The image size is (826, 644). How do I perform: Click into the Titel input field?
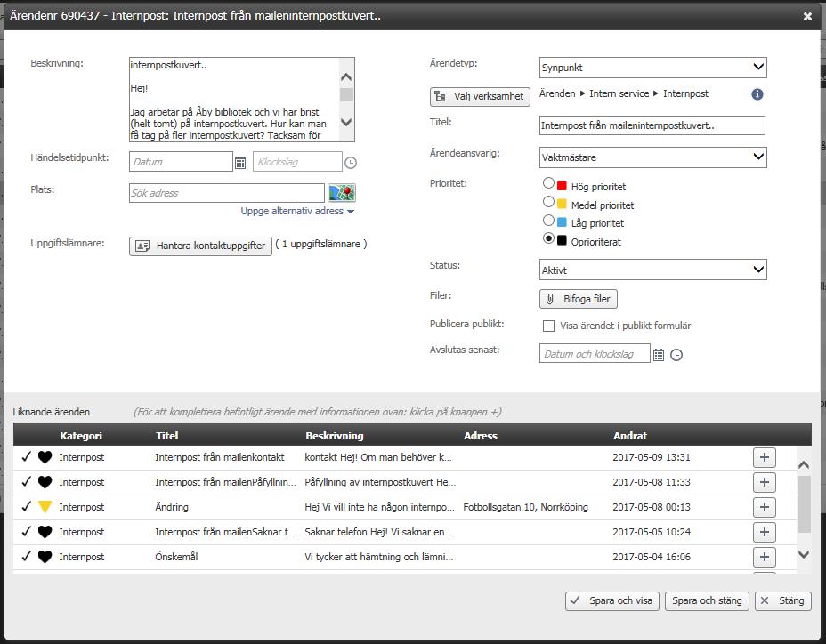tap(652, 125)
